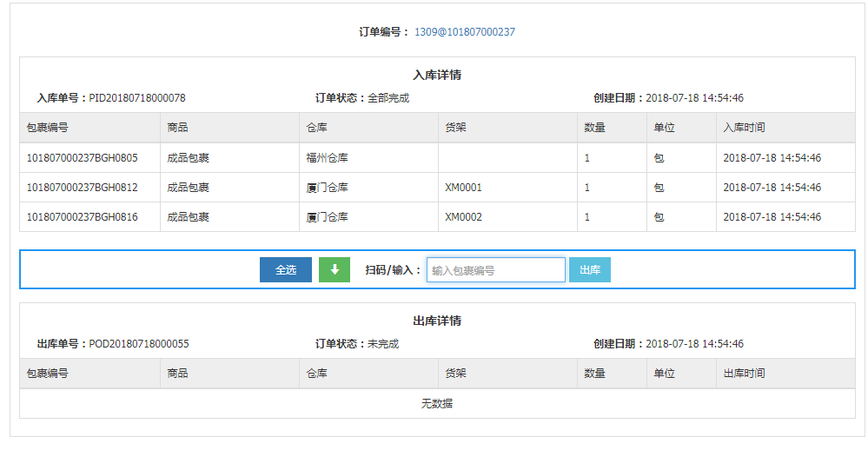Click 福州仓库 warehouse cell
The image size is (868, 470).
pos(327,158)
